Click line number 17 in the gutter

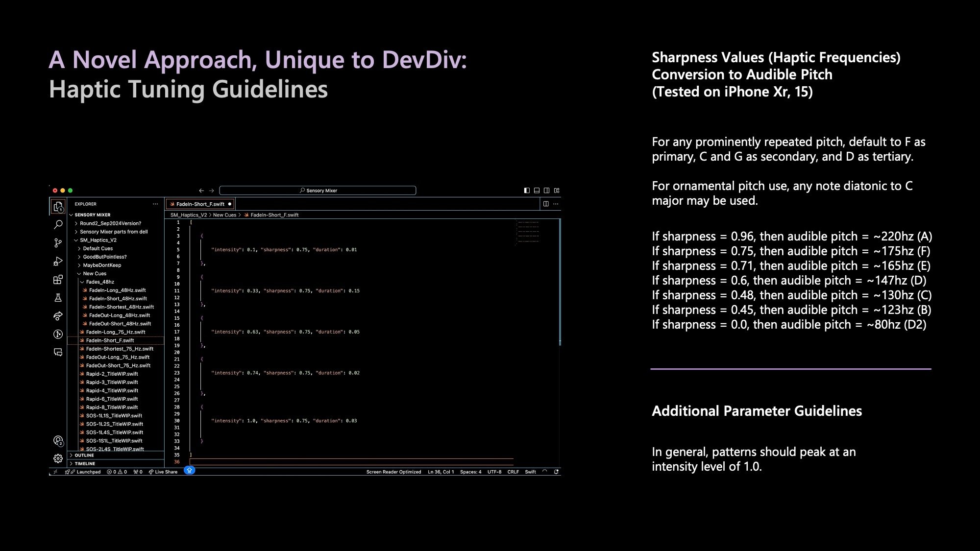coord(177,332)
